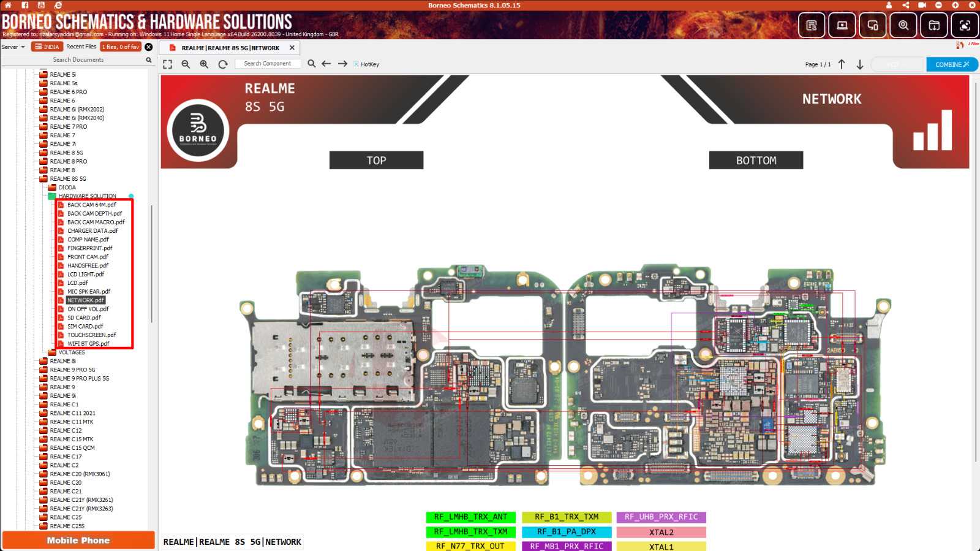Viewport: 980px width, 551px height.
Task: Click the RF_B1_TRX_TXM yellow-green legend swatch
Action: click(567, 517)
